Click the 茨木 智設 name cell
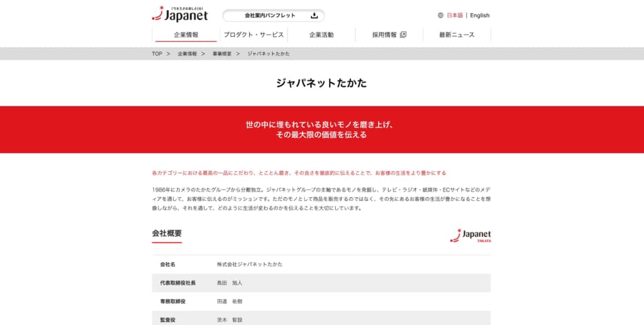644x325 pixels. tap(230, 320)
